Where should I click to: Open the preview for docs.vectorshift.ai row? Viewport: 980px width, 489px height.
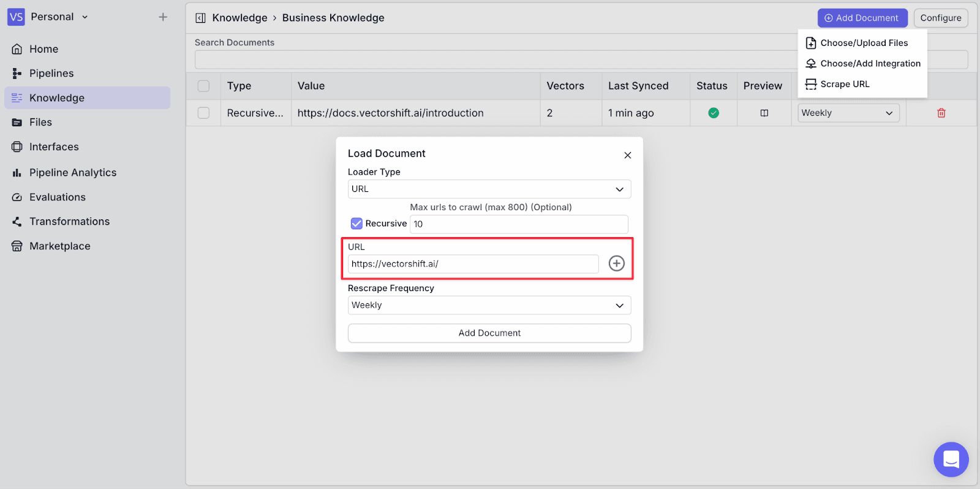click(x=764, y=113)
